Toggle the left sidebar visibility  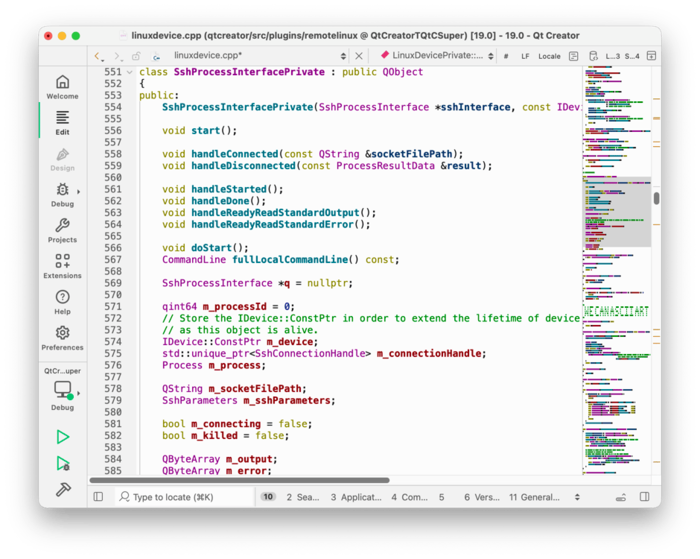click(x=98, y=497)
